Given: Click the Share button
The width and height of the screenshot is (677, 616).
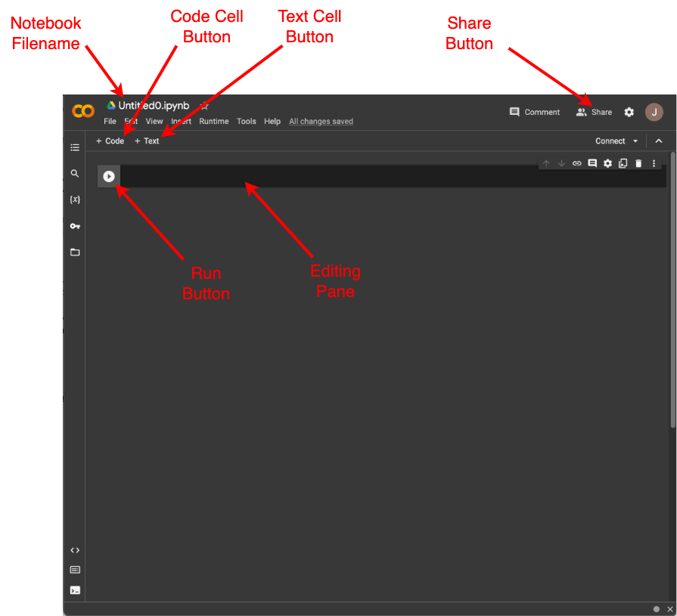Looking at the screenshot, I should click(x=594, y=112).
